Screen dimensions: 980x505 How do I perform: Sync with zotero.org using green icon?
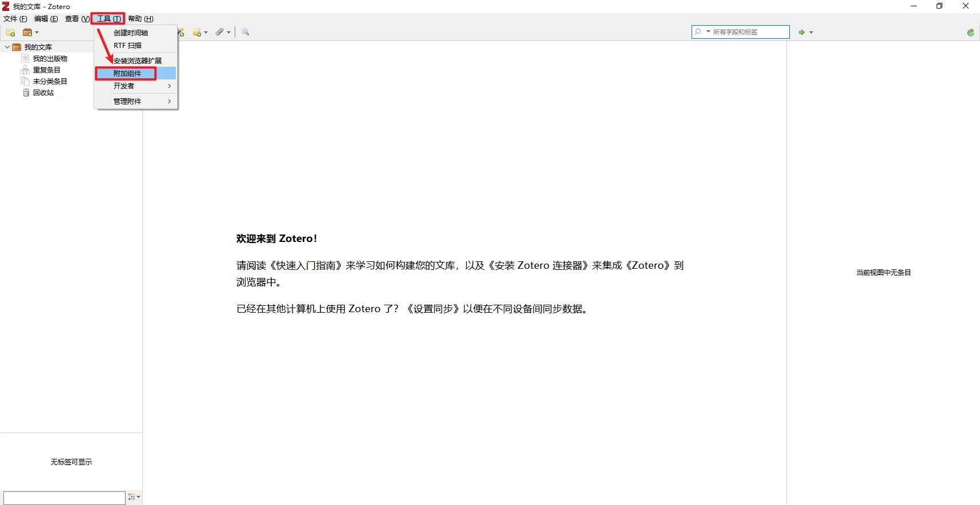[970, 33]
